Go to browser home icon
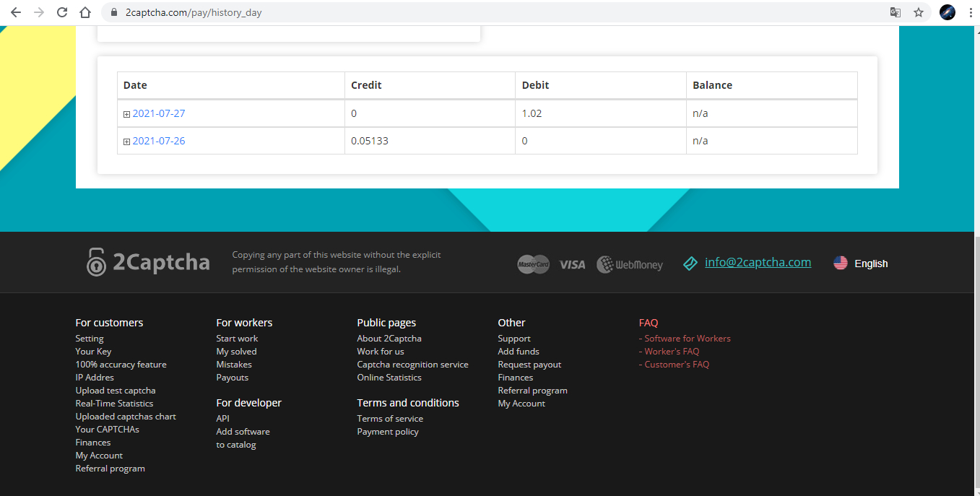This screenshot has height=496, width=980. (85, 12)
